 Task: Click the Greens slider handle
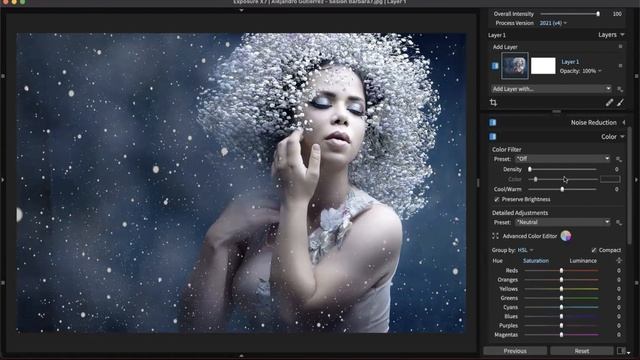point(562,298)
